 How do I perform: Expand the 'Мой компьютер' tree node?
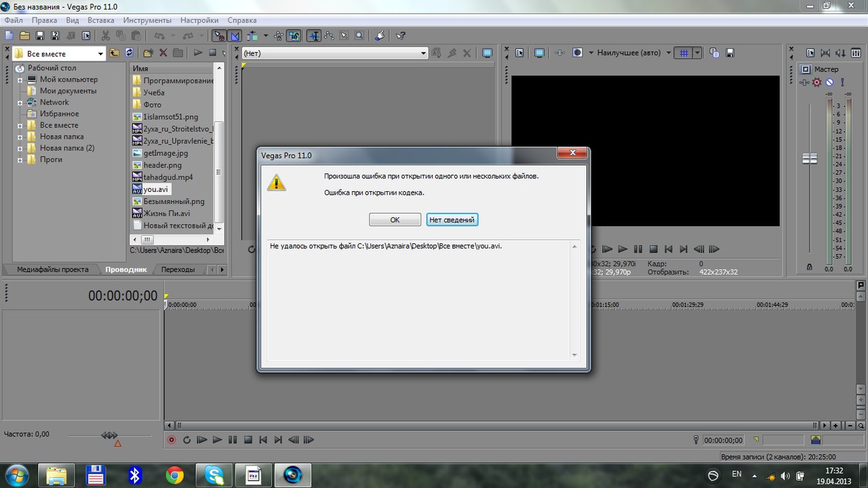click(20, 80)
